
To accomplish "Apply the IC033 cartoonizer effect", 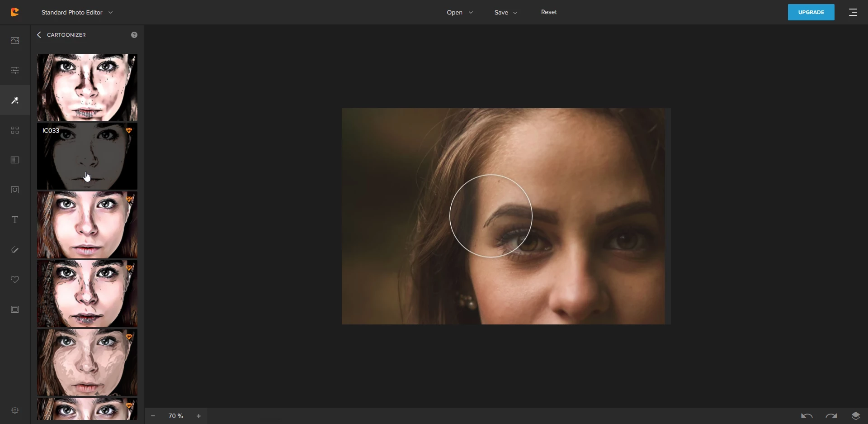I will pyautogui.click(x=87, y=156).
